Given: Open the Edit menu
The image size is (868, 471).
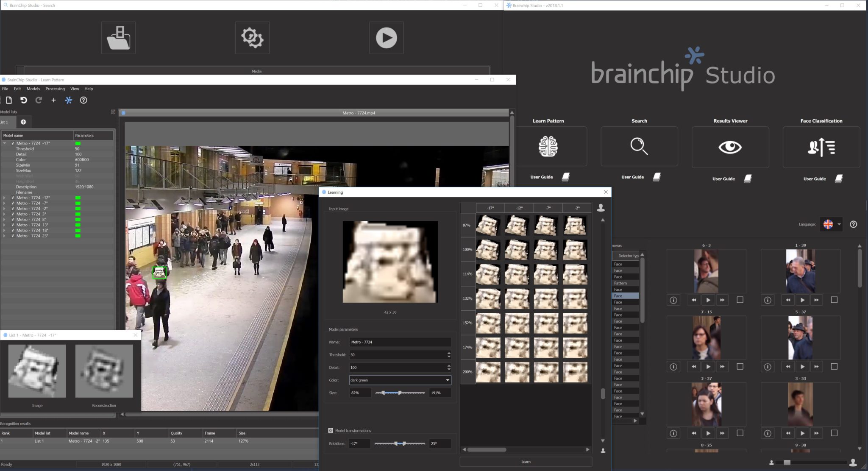Looking at the screenshot, I should point(17,89).
